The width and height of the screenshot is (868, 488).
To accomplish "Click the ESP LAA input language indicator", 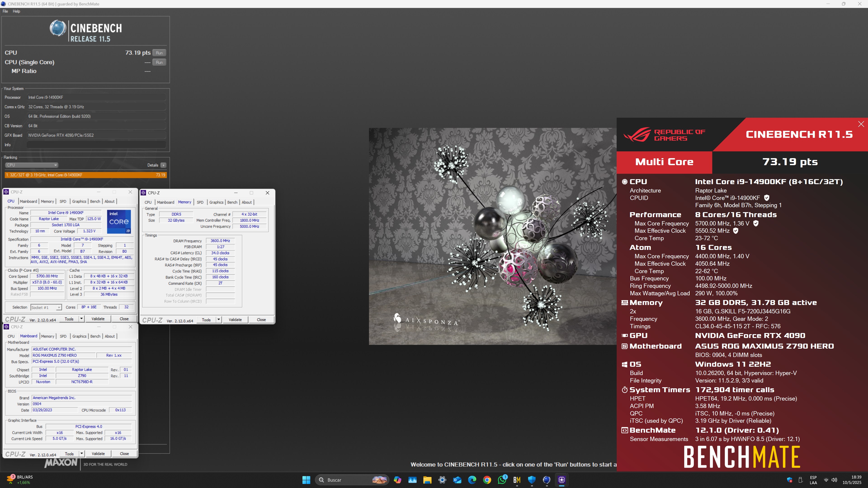I will pos(813,480).
